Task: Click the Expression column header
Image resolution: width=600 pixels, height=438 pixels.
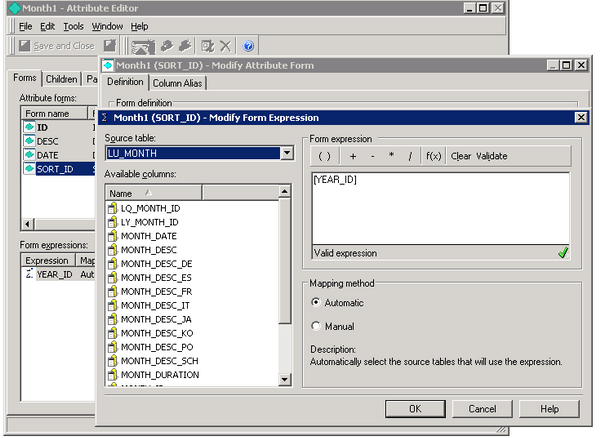Action: pyautogui.click(x=48, y=261)
